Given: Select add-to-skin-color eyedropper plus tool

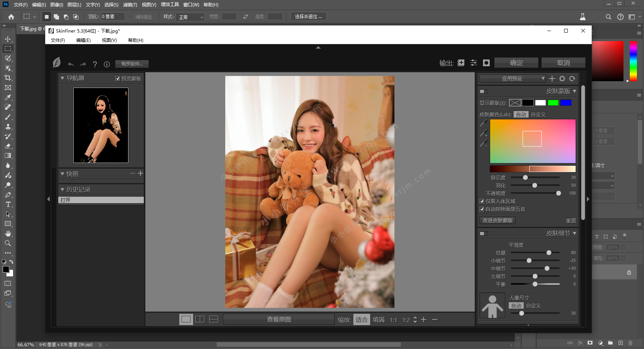Looking at the screenshot, I should (x=484, y=133).
